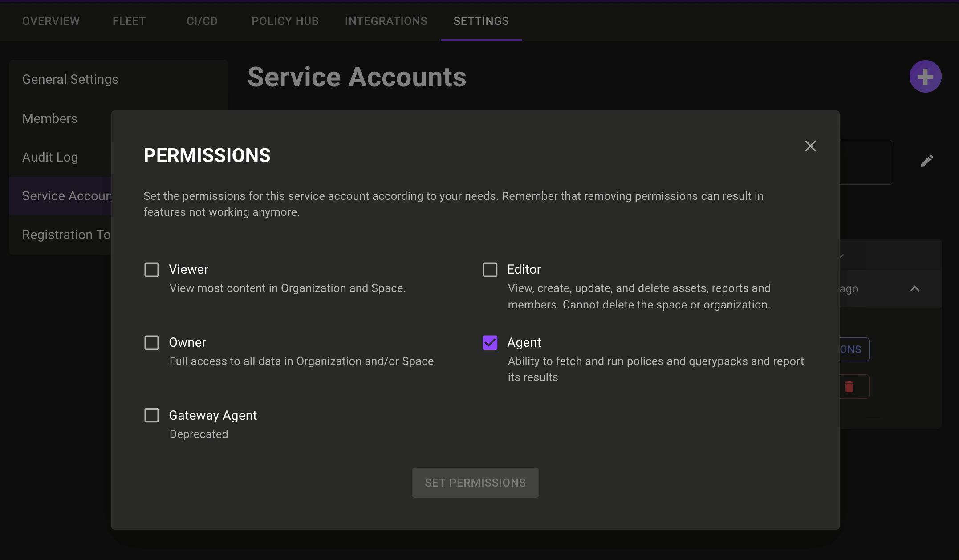
Task: Click the plus icon to add a service account
Action: (925, 76)
